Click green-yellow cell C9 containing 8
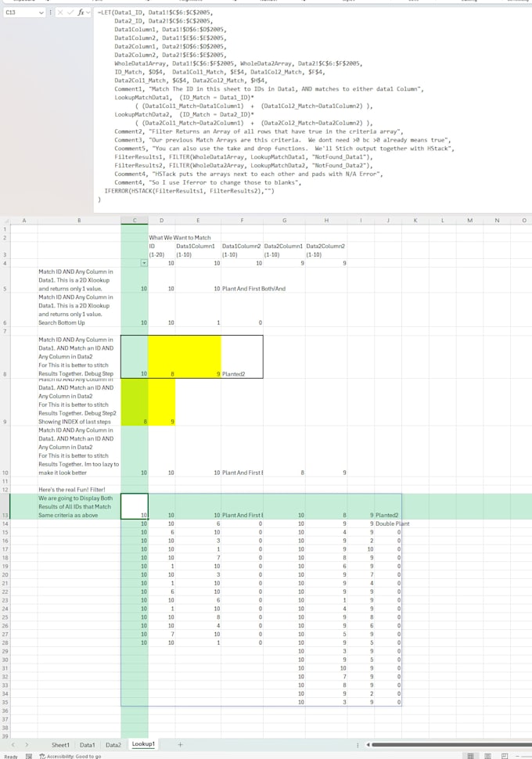The width and height of the screenshot is (532, 759). [135, 402]
